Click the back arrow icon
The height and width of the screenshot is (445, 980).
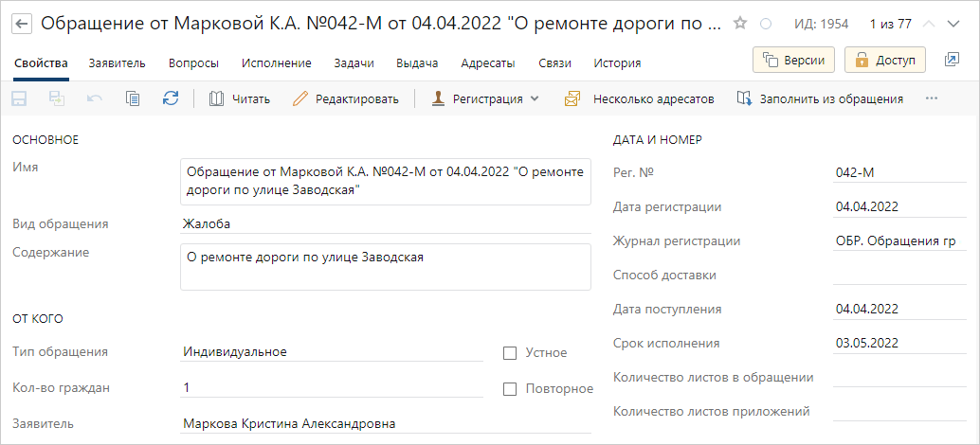[x=23, y=25]
